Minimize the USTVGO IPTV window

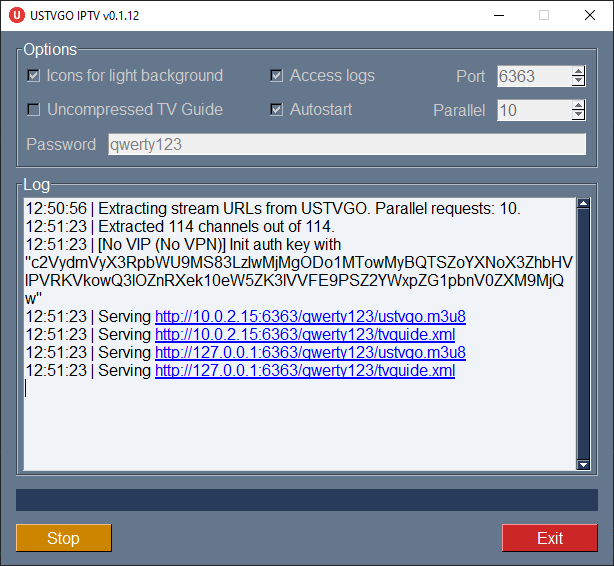click(x=499, y=15)
